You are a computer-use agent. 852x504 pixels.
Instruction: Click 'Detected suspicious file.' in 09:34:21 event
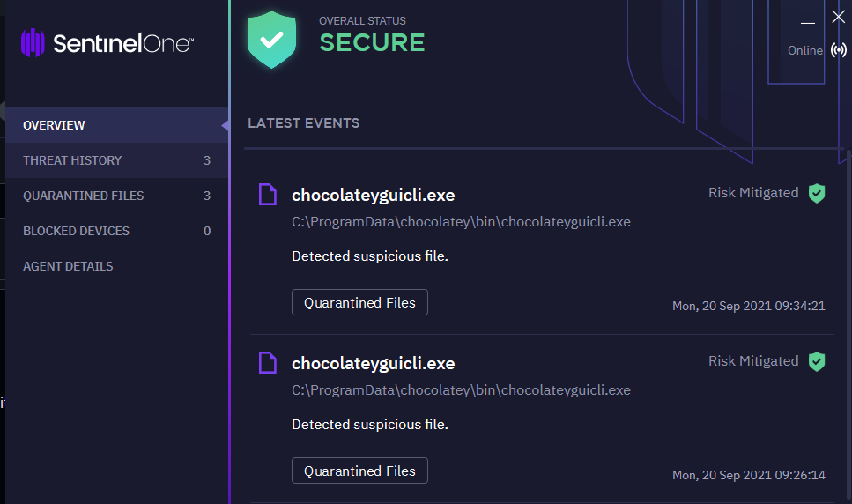tap(370, 256)
